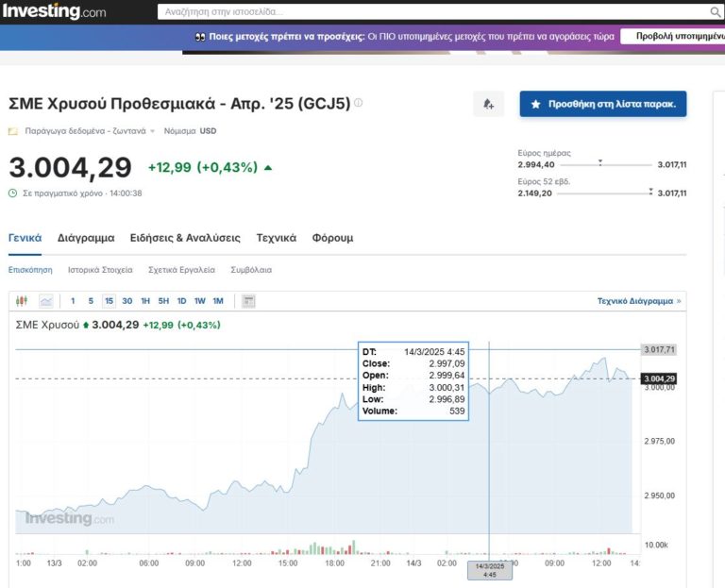
Task: Select the 15 minute interval
Action: click(110, 301)
